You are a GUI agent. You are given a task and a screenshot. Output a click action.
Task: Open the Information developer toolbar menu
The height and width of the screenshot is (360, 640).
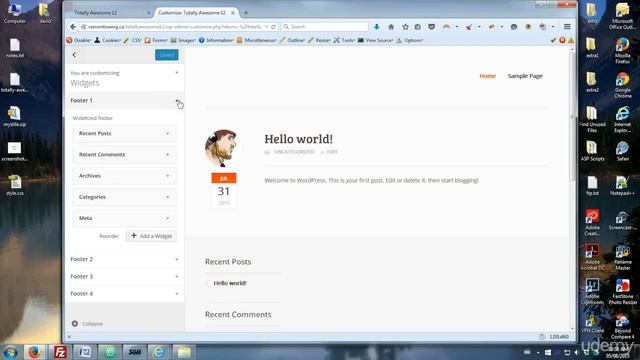point(216,40)
